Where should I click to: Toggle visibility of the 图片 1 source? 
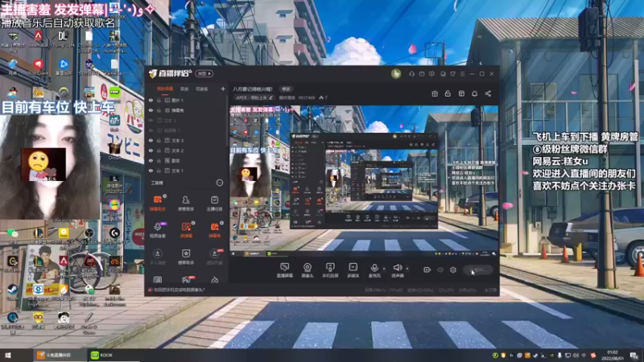(151, 100)
